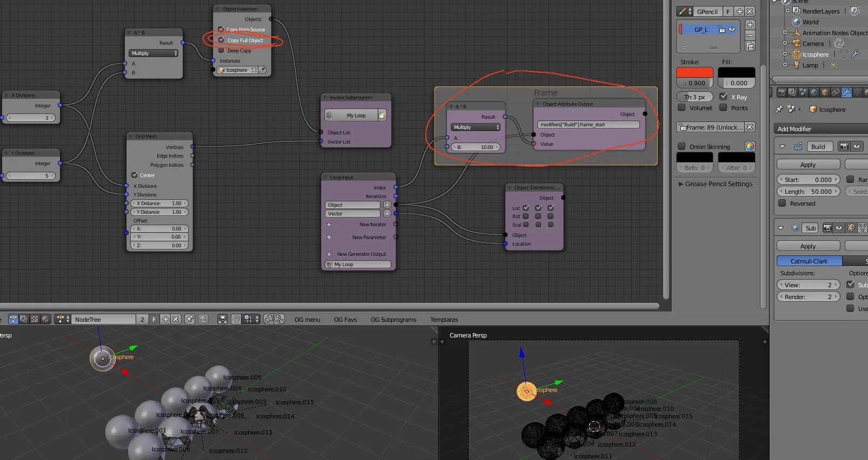Open the Object properties tab cube icon

pos(825,92)
